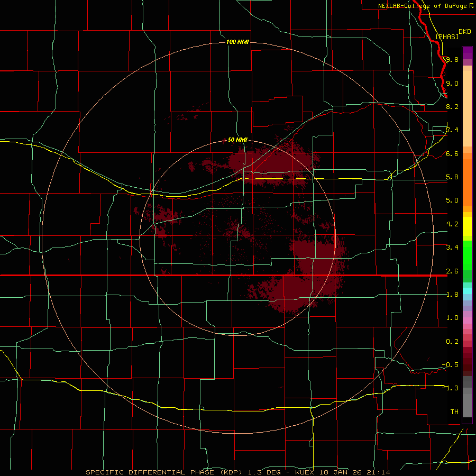Click the 100 NMI range ring label
Screen dimensions: 476x476
click(x=237, y=42)
